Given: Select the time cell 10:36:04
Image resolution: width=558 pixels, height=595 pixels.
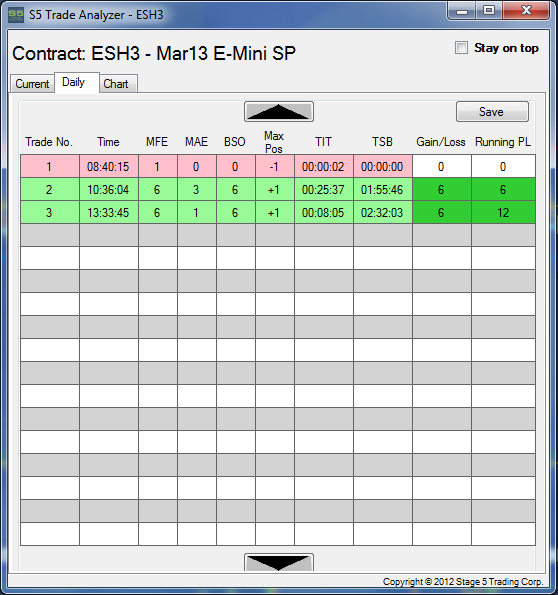Looking at the screenshot, I should (109, 189).
